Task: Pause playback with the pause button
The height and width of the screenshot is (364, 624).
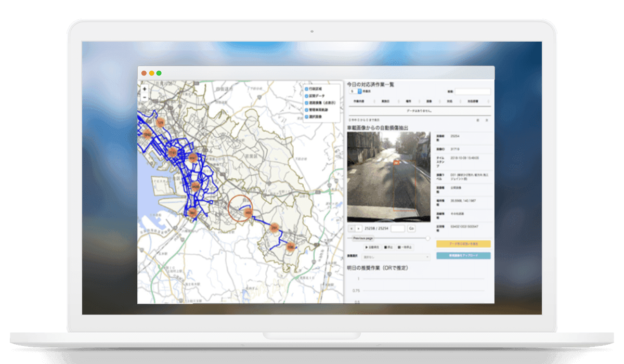Action: (x=406, y=247)
